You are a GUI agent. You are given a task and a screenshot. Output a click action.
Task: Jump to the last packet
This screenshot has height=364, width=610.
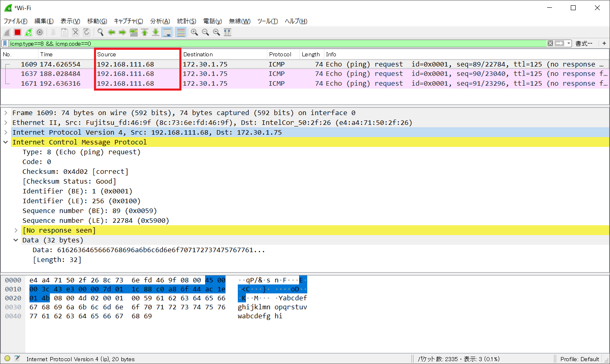tap(156, 32)
